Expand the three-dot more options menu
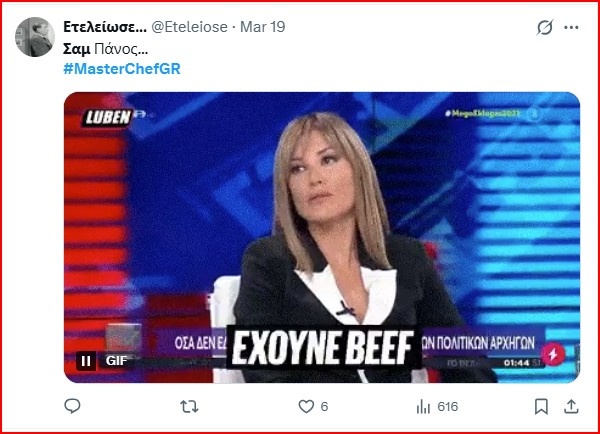 point(571,27)
